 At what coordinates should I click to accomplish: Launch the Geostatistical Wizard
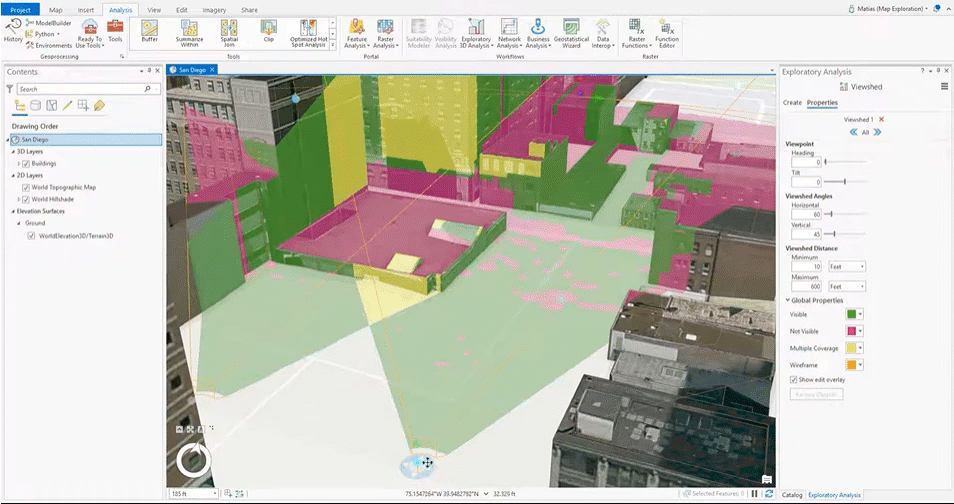(571, 33)
